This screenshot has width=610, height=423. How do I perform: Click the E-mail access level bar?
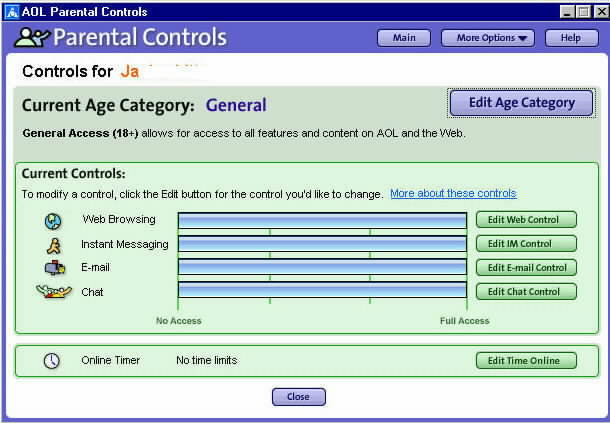coord(323,267)
